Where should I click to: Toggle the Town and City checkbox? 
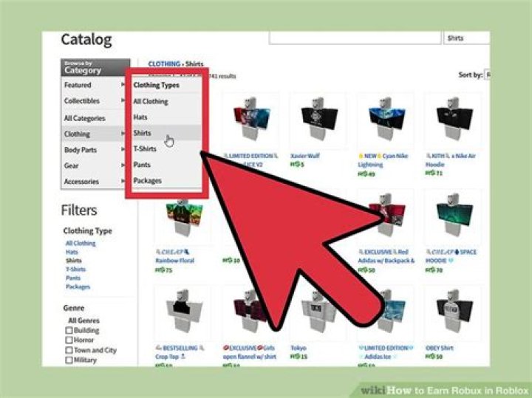69,350
